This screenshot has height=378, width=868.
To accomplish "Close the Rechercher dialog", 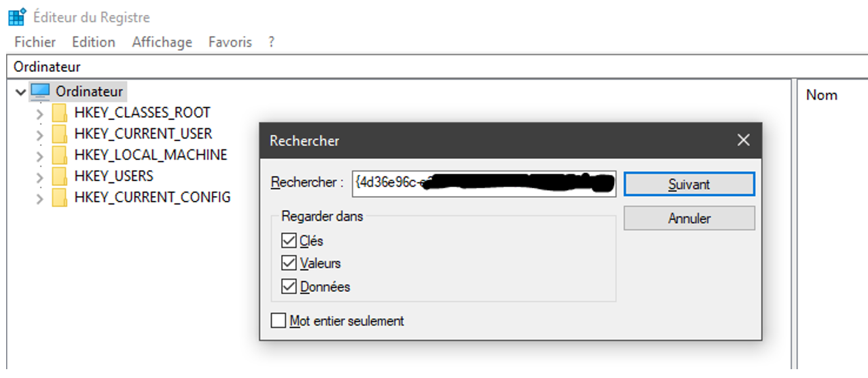I will [x=744, y=140].
